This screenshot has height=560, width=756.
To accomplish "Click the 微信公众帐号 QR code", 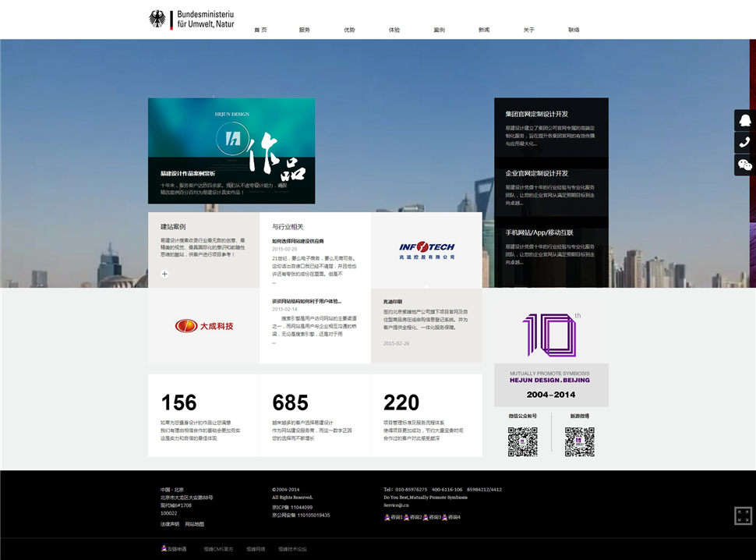I will (523, 441).
